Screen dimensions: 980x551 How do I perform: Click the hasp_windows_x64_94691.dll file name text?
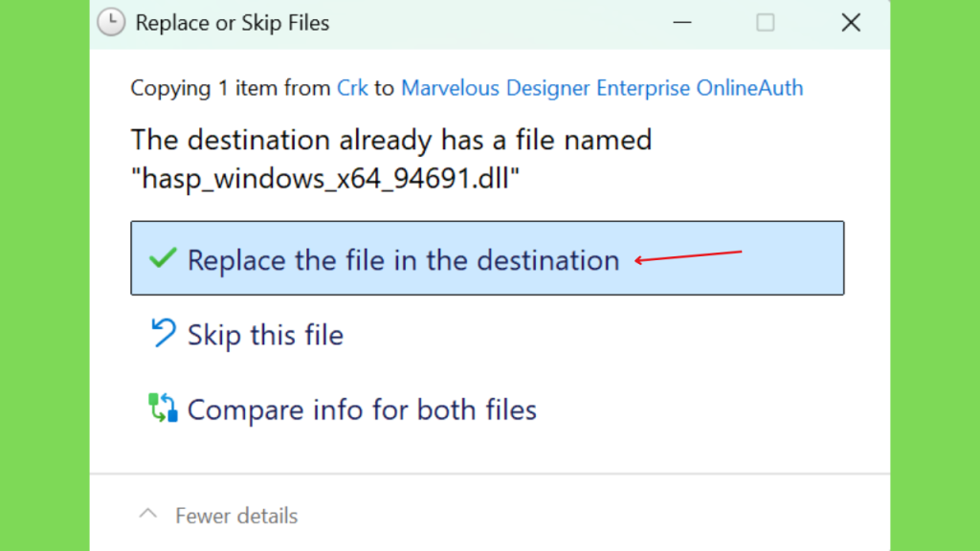tap(325, 178)
